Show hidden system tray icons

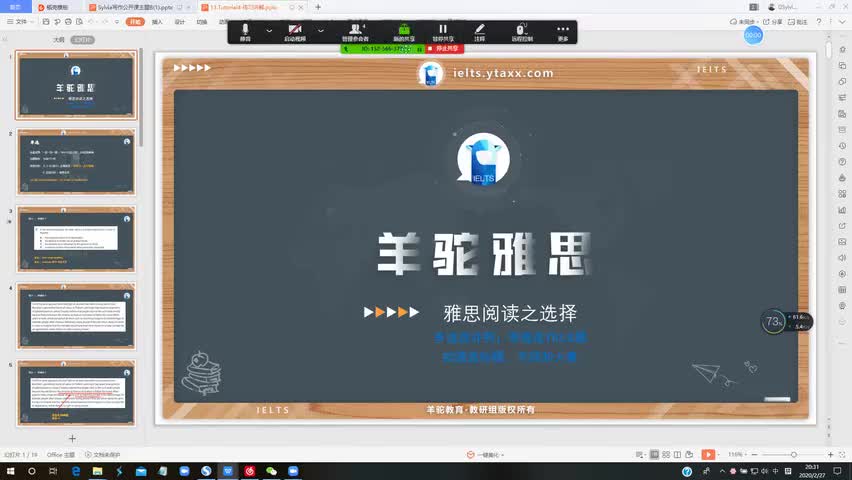[722, 471]
